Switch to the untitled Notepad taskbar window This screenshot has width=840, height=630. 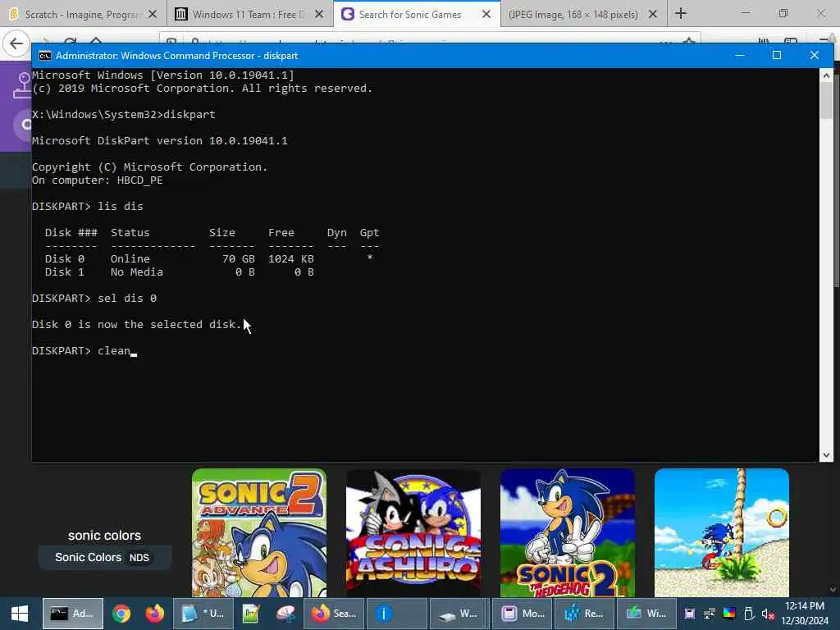pyautogui.click(x=203, y=614)
